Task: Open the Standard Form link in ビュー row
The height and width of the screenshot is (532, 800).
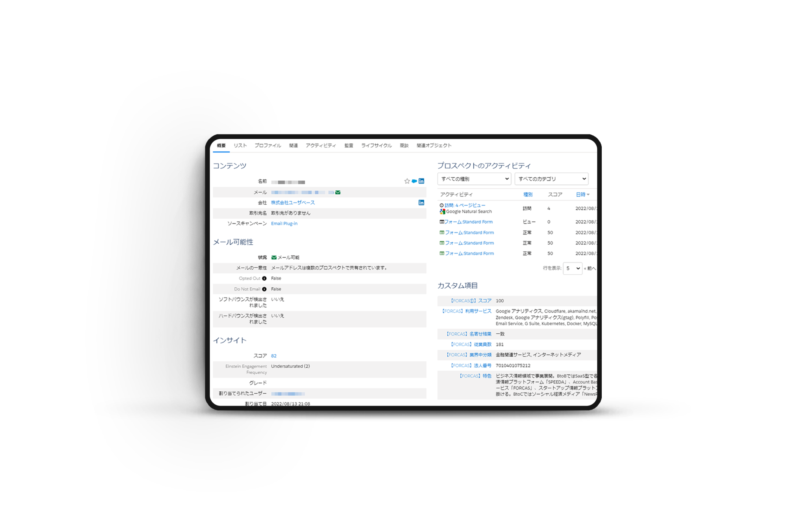Action: click(x=469, y=222)
